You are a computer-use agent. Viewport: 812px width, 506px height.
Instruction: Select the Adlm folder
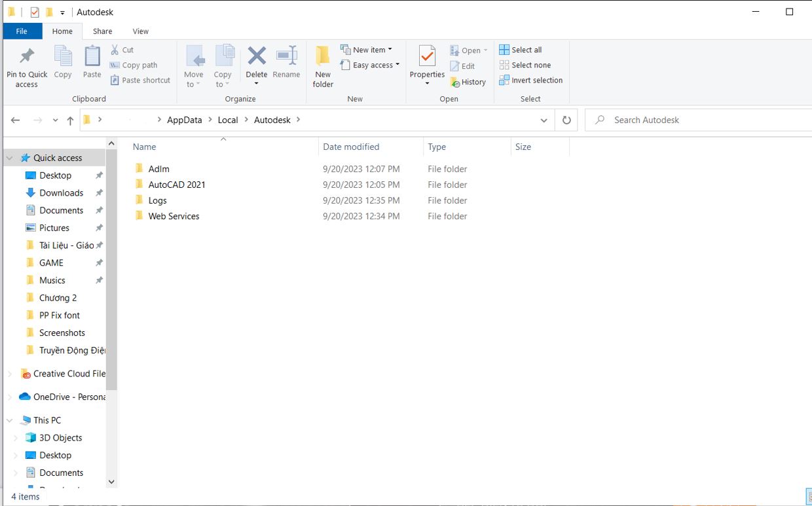click(x=158, y=169)
